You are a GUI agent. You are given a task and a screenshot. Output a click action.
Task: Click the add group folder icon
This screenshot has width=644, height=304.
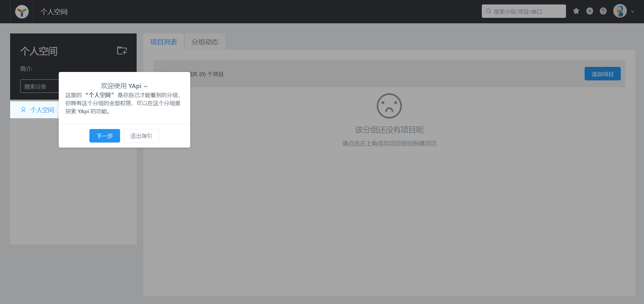(x=122, y=51)
